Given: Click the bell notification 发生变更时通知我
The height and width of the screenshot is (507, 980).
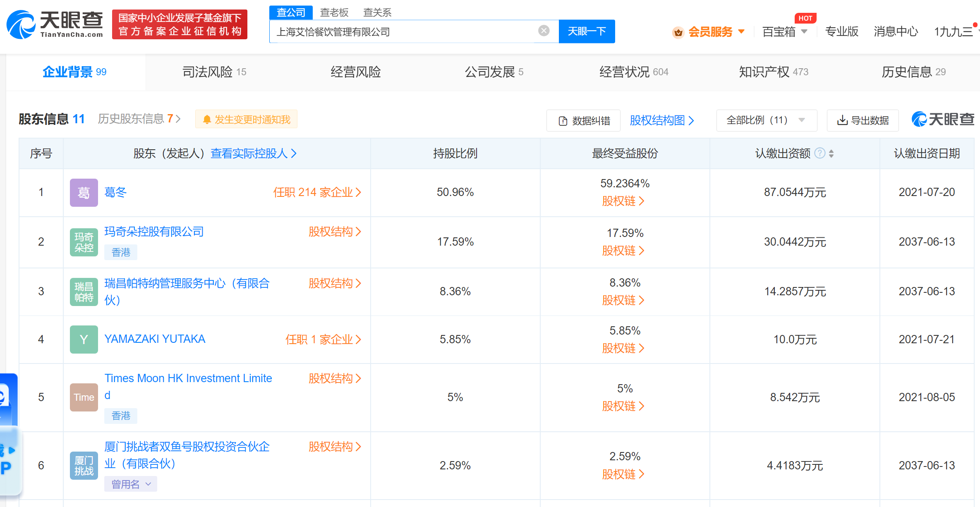Looking at the screenshot, I should click(x=246, y=120).
